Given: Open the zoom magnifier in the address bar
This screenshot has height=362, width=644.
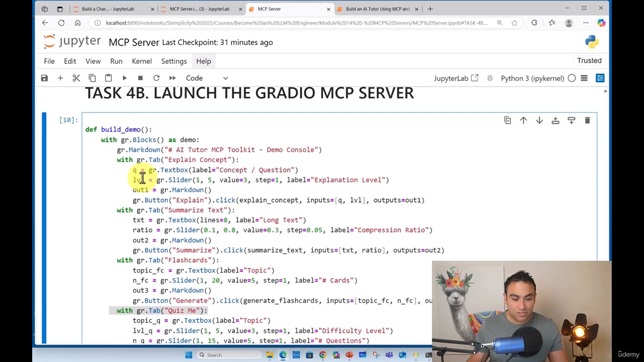Looking at the screenshot, I should [500, 23].
